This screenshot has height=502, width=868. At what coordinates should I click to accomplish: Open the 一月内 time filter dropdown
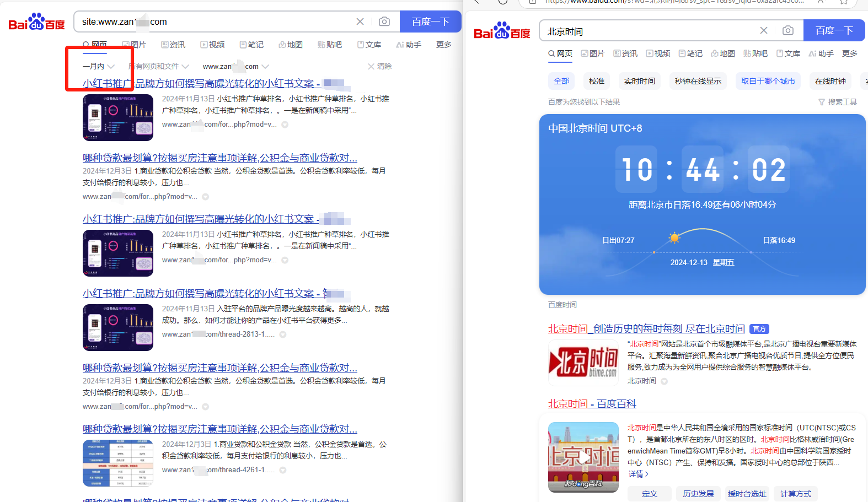click(x=99, y=66)
